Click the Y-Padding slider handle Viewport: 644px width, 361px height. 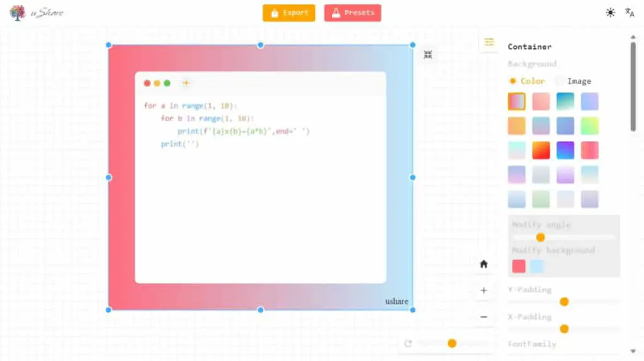[564, 302]
